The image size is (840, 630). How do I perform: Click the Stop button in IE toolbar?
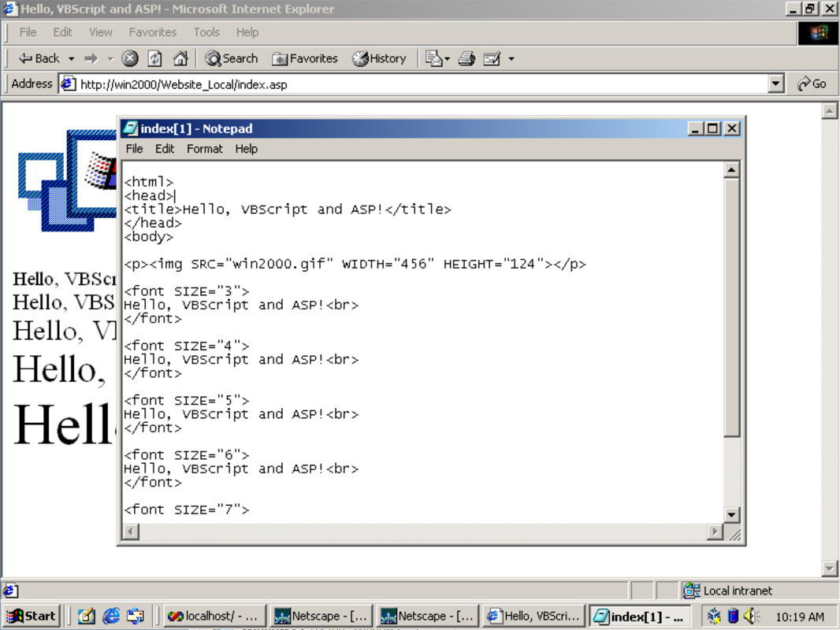pyautogui.click(x=130, y=58)
